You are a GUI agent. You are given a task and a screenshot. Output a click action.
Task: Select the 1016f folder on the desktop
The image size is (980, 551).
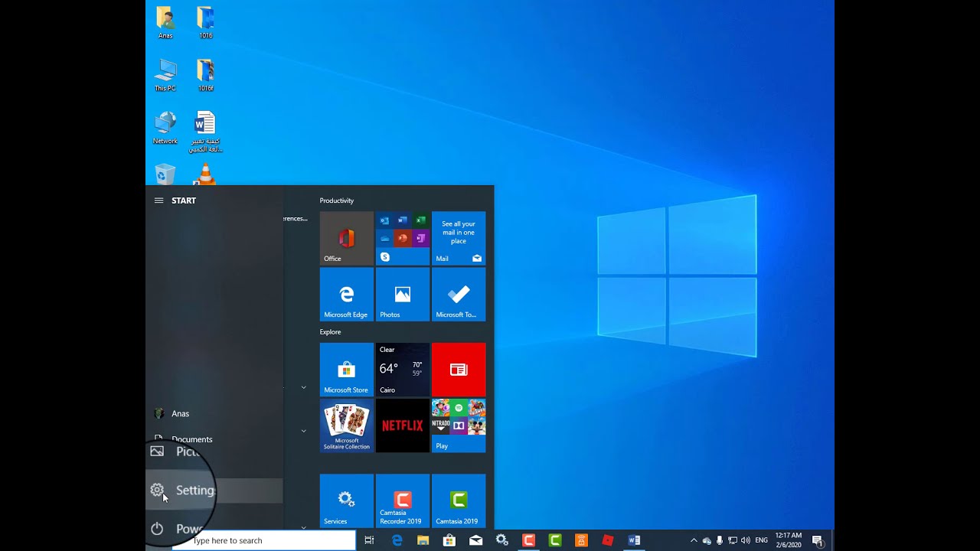[x=205, y=75]
